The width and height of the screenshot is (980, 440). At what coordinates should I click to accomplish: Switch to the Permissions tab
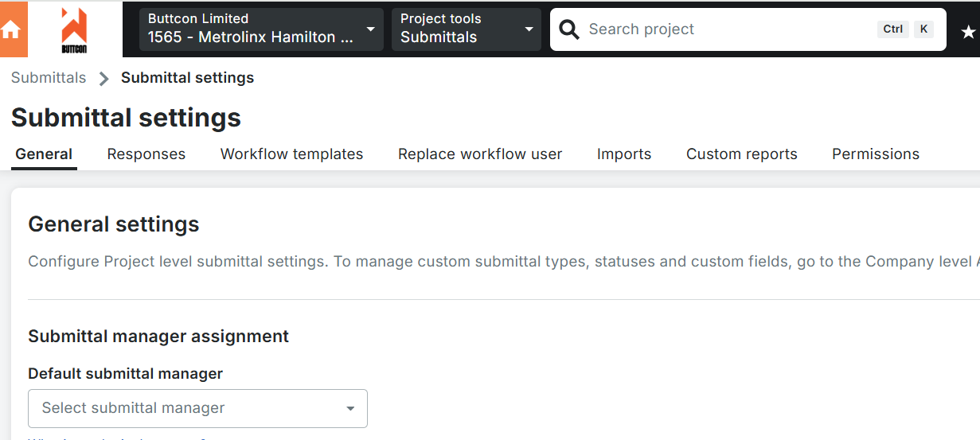pyautogui.click(x=876, y=154)
